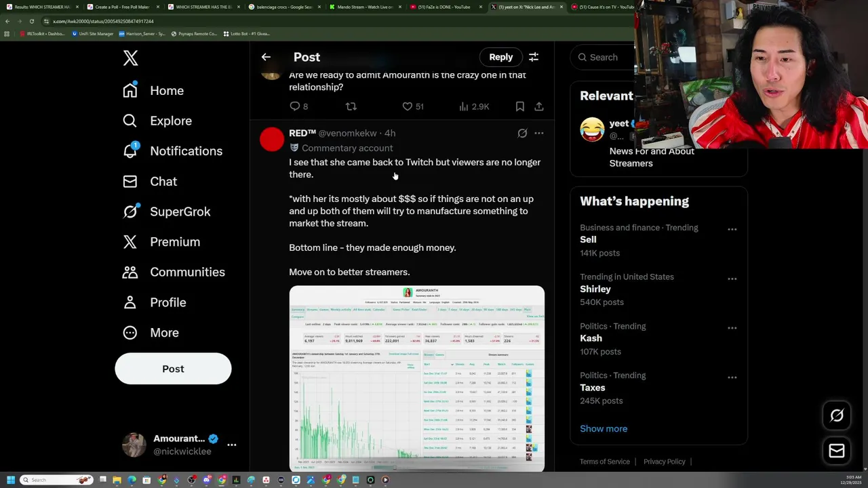Click the @venomkekw username
This screenshot has height=488, width=868.
[x=347, y=133]
